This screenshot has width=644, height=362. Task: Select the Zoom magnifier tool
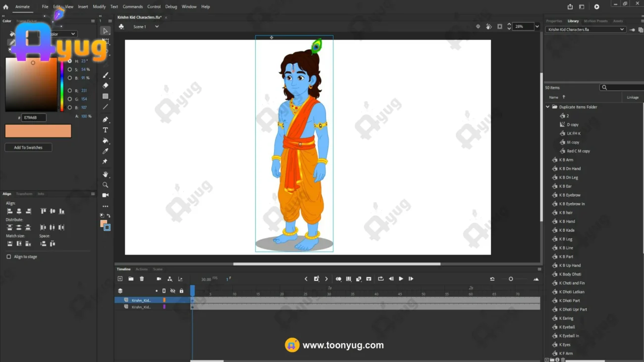coord(106,185)
